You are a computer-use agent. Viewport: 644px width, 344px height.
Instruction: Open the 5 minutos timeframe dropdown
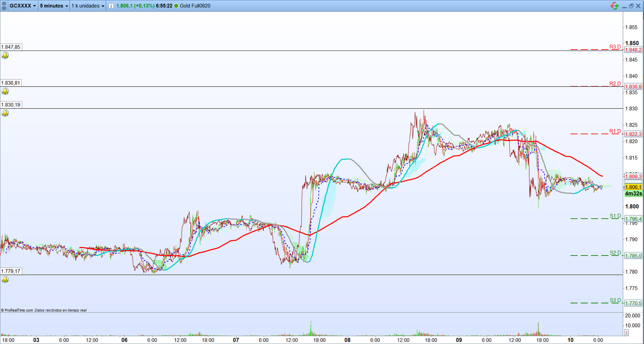click(54, 6)
